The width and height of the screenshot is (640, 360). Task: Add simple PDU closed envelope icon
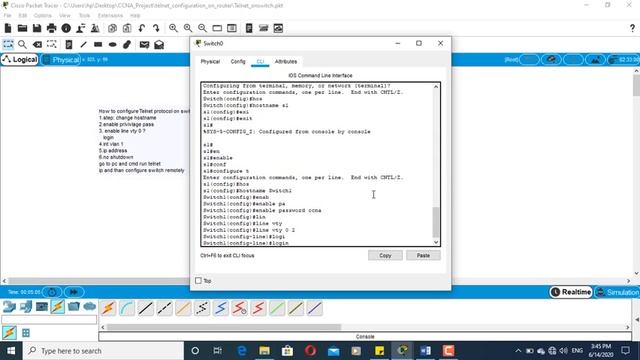pos(144,44)
